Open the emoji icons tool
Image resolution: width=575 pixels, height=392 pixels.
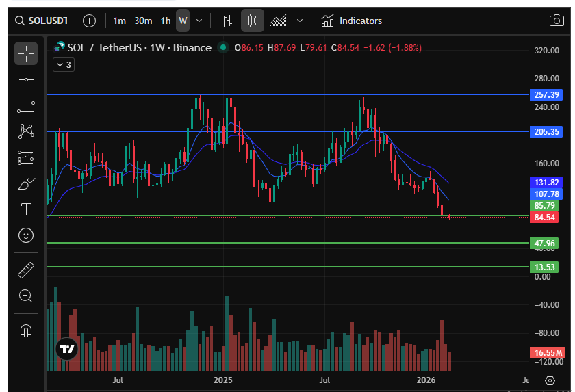click(26, 235)
